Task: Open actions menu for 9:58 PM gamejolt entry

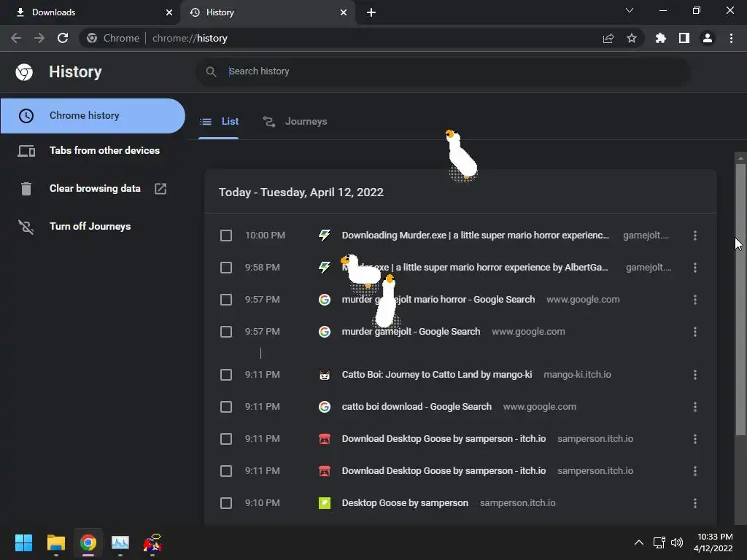Action: (695, 267)
